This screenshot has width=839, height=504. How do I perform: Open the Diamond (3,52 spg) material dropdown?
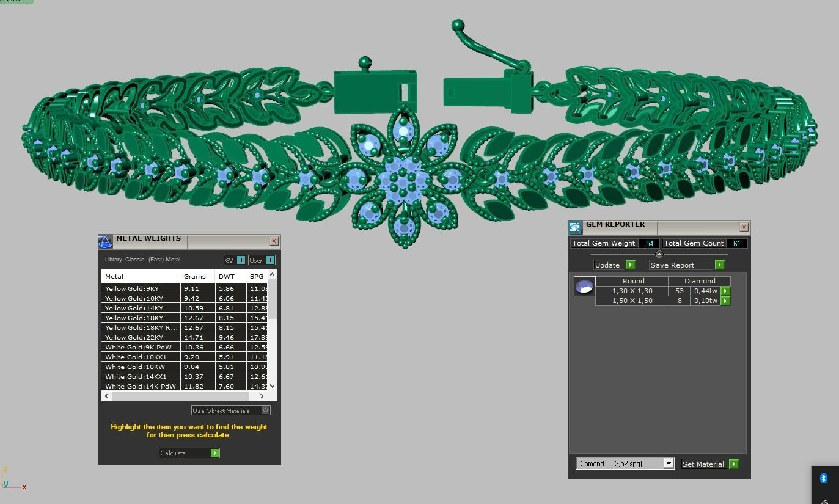(x=669, y=464)
